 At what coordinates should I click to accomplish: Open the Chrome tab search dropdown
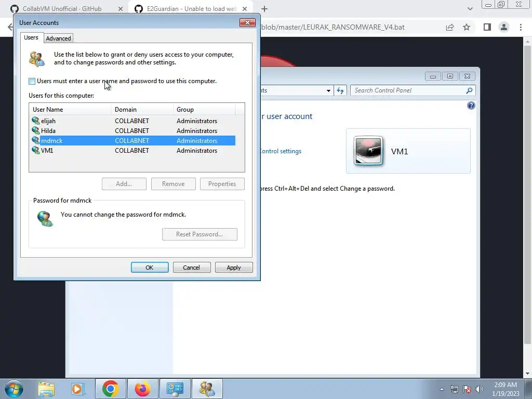pos(470,9)
